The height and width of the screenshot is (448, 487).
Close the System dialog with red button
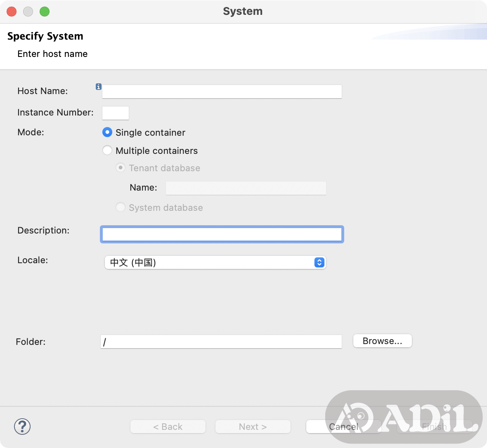tap(12, 12)
